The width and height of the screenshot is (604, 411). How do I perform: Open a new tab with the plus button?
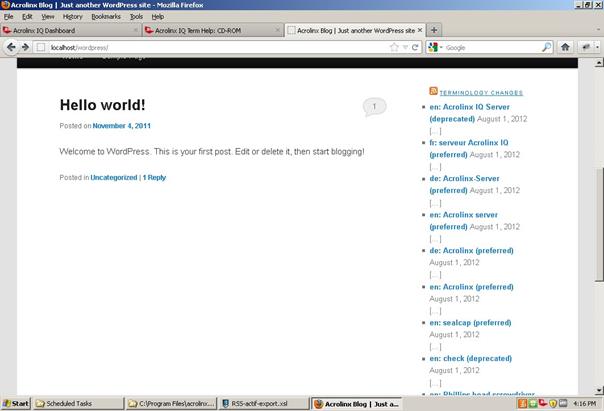(x=434, y=30)
